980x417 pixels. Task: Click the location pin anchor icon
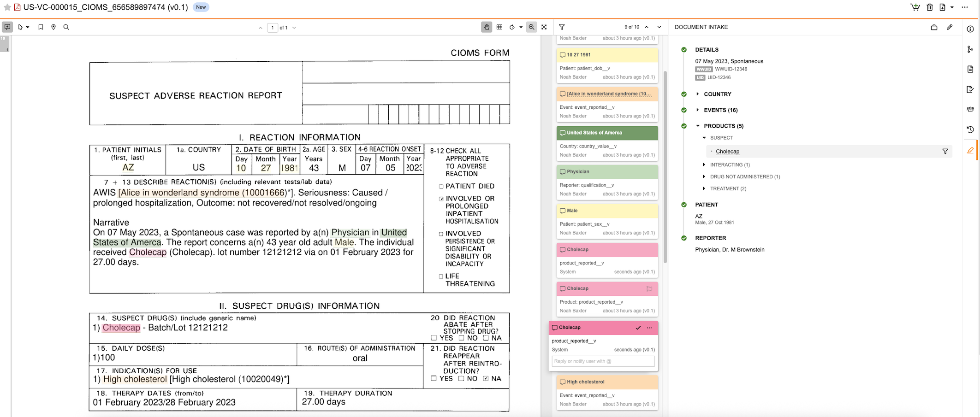tap(53, 27)
